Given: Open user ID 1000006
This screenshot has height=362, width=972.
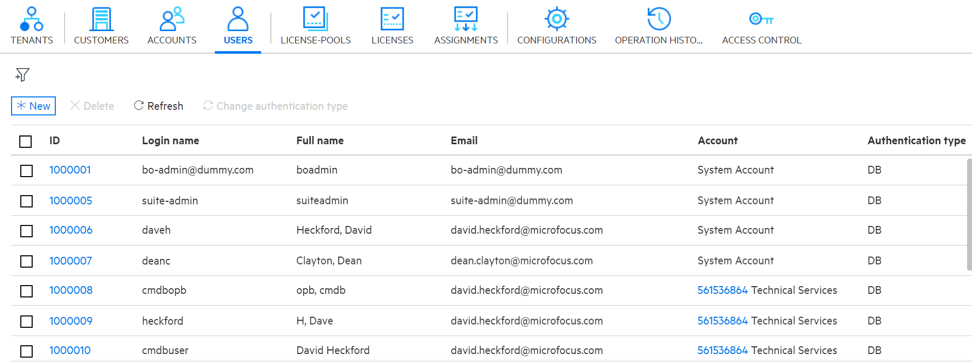Looking at the screenshot, I should coord(71,230).
